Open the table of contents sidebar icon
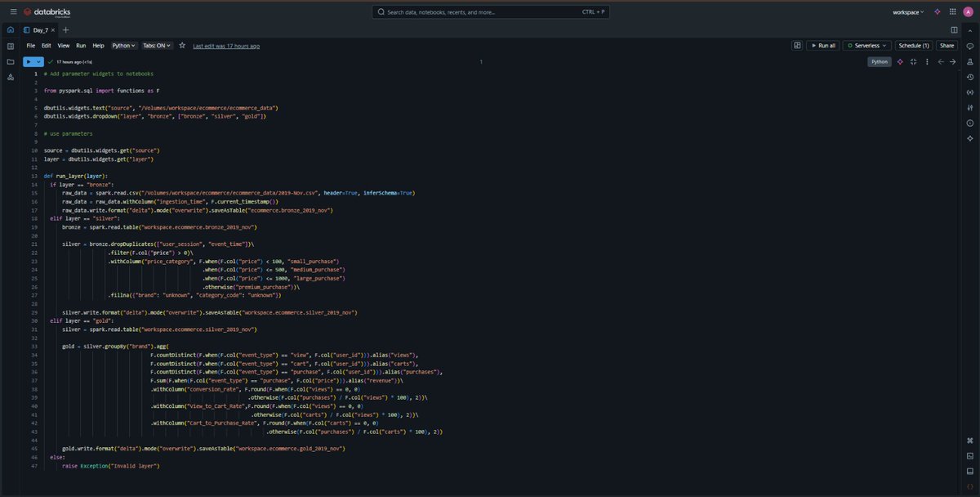 click(x=11, y=46)
